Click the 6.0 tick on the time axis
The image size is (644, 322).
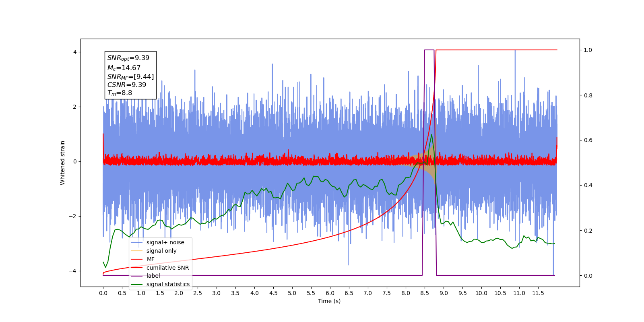click(330, 293)
